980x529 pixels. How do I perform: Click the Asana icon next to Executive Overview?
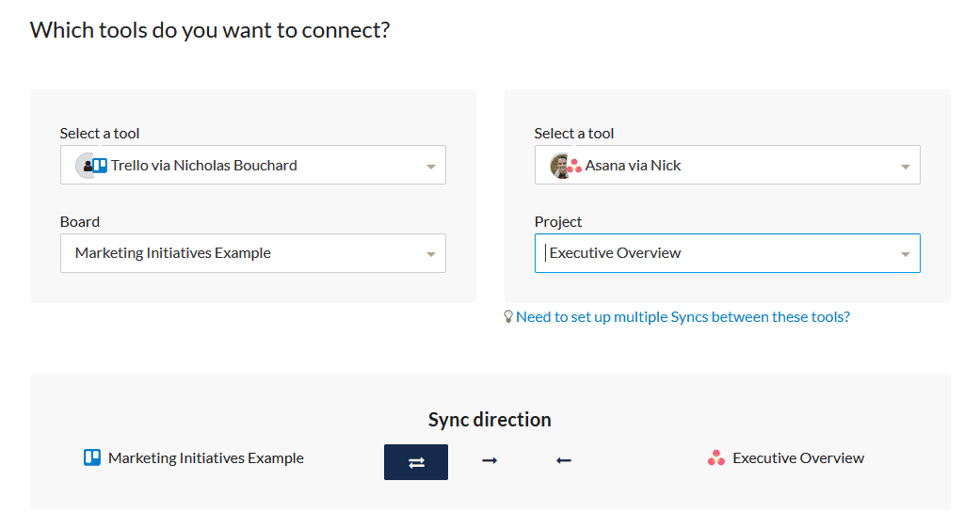716,457
